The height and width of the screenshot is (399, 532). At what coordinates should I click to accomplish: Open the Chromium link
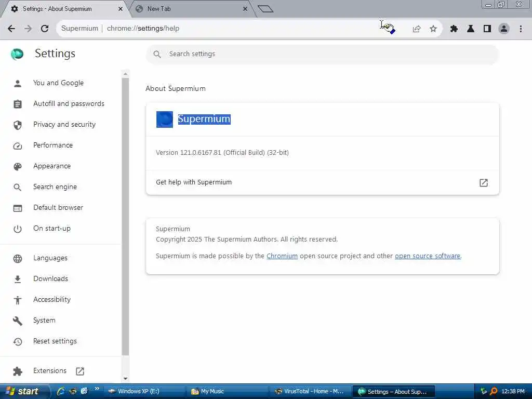click(x=282, y=256)
